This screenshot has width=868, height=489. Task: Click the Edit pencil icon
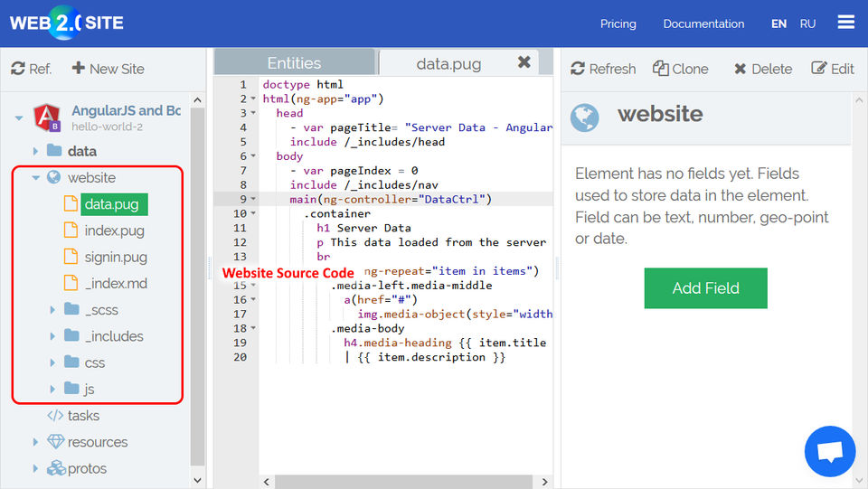coord(819,68)
